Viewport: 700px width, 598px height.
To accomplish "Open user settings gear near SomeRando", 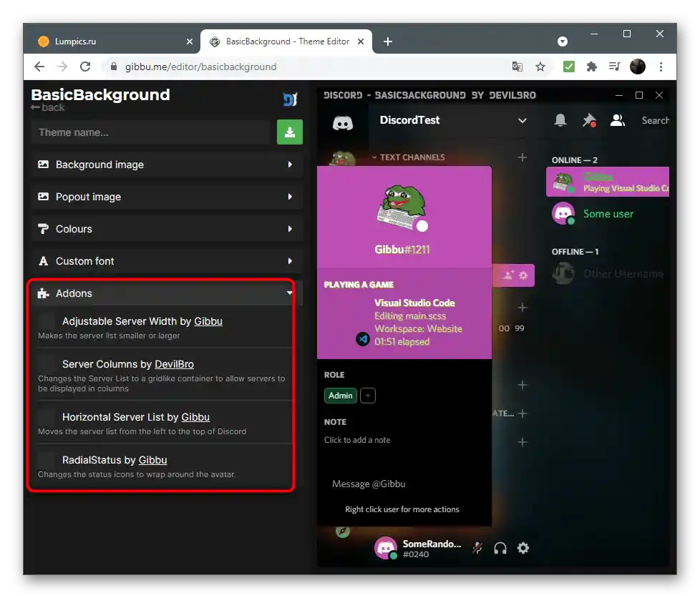I will pos(522,548).
